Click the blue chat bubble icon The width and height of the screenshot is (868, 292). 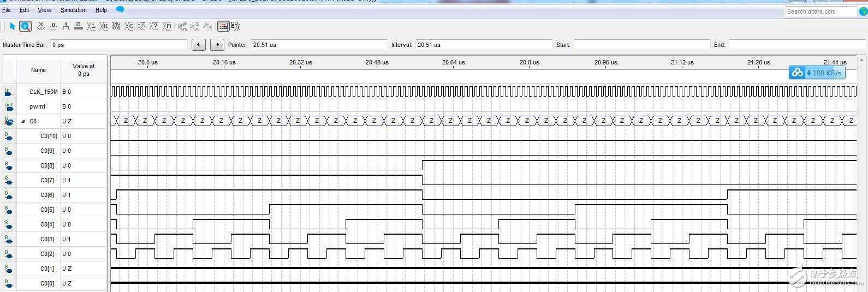[x=120, y=10]
